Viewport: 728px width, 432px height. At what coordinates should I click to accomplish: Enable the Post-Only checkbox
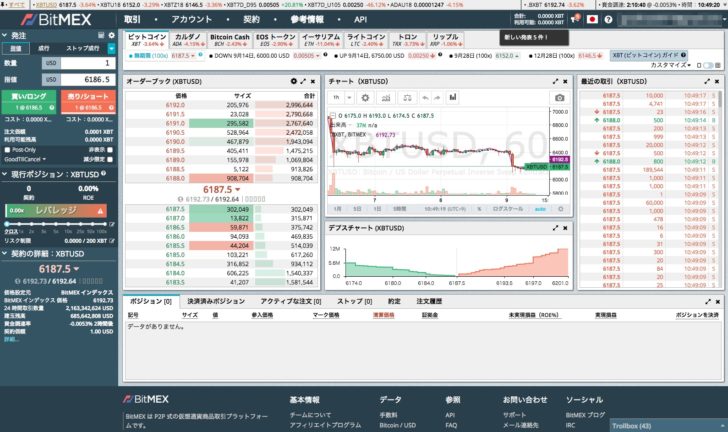(7, 150)
